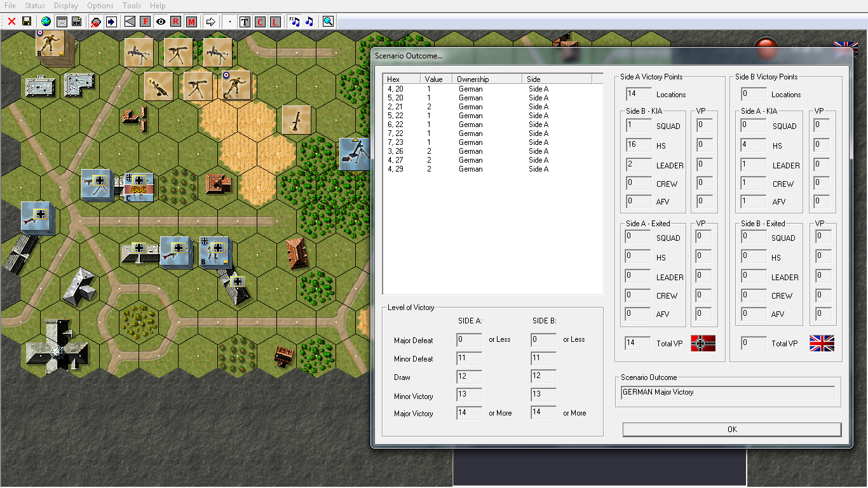Screen dimensions: 868x488
Task: Select the hex 4, 27 row
Action: point(492,160)
